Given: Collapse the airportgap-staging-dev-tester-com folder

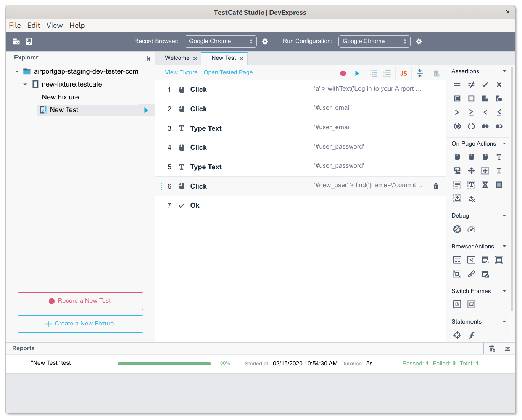Looking at the screenshot, I should pyautogui.click(x=17, y=72).
